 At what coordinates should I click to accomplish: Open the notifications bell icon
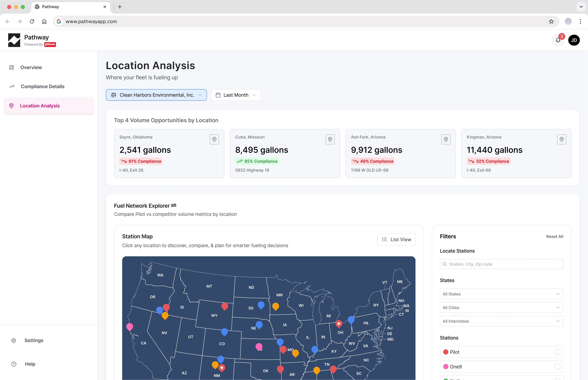pos(558,40)
